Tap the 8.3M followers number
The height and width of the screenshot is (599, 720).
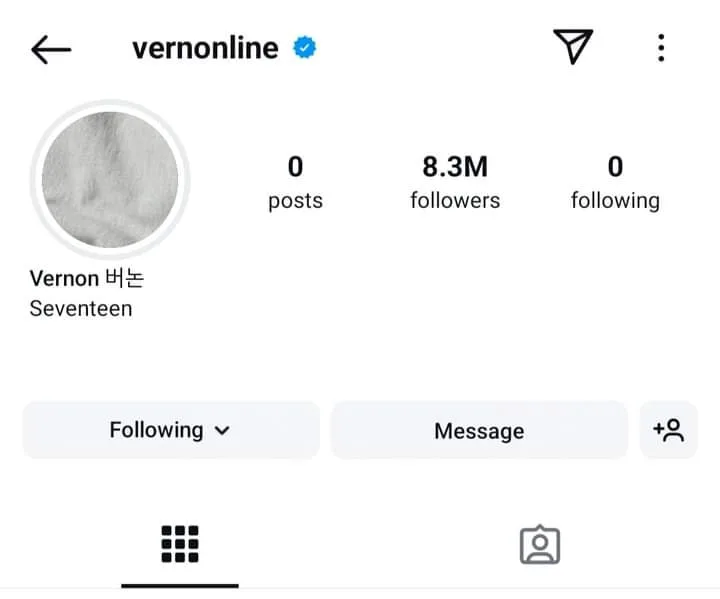coord(455,166)
